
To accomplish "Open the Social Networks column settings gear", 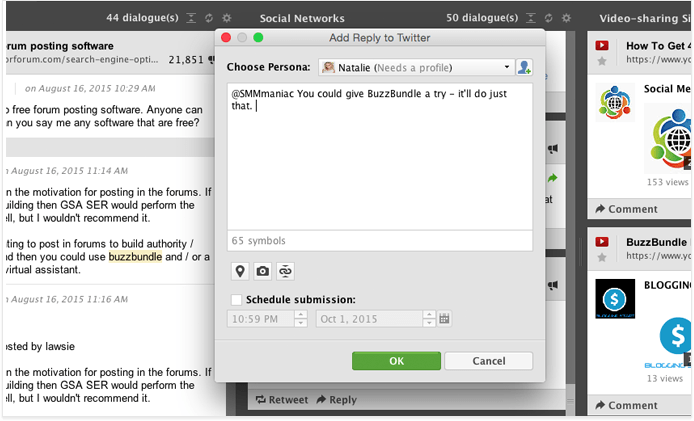I will point(566,18).
